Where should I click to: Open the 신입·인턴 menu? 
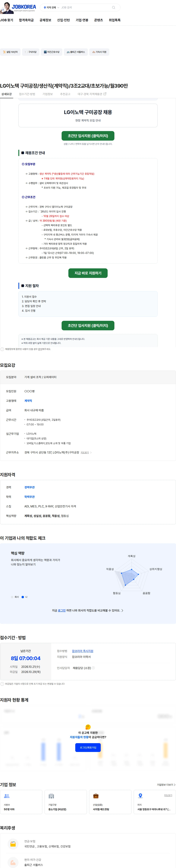63,20
